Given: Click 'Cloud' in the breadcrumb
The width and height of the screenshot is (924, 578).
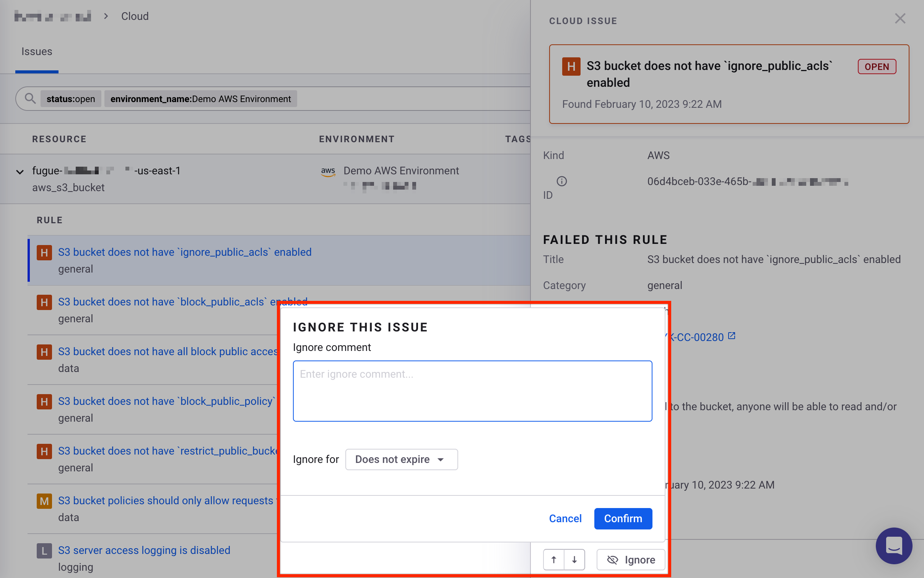Looking at the screenshot, I should point(135,16).
